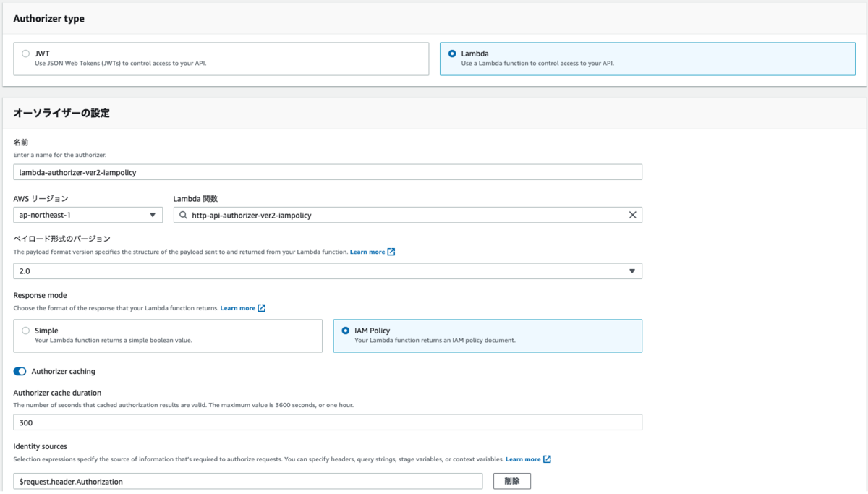Expand the payload format version dropdown
This screenshot has width=868, height=494.
[328, 271]
